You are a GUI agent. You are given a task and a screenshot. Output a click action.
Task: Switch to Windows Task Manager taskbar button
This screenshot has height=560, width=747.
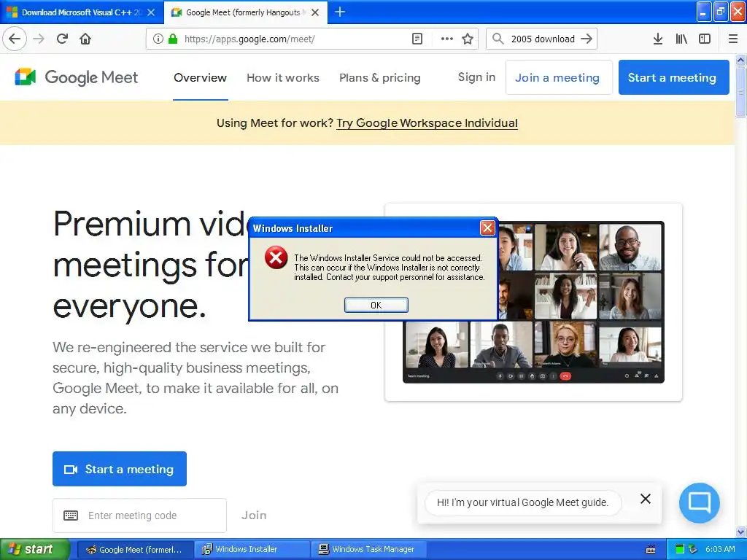pos(368,550)
